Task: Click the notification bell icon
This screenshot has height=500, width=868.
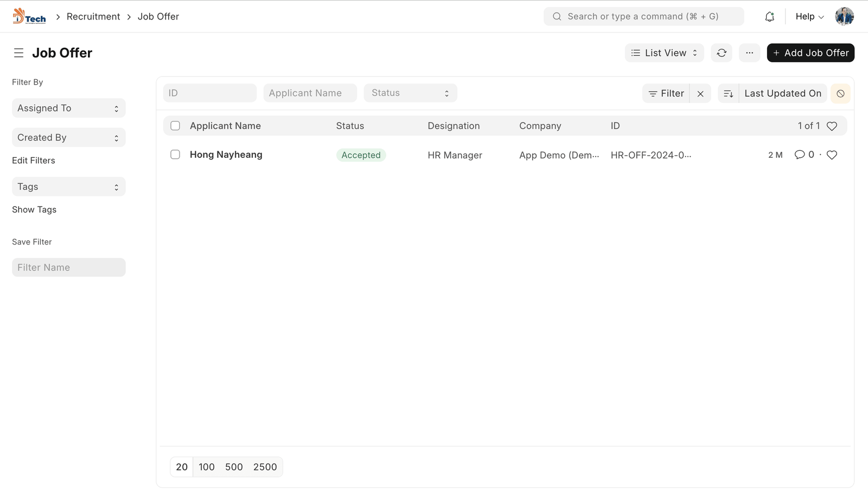Action: (x=769, y=17)
